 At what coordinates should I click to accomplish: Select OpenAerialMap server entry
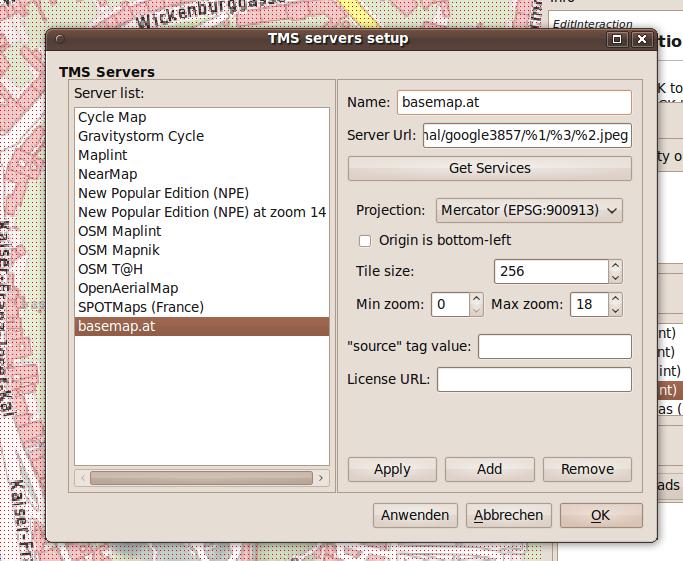click(128, 288)
